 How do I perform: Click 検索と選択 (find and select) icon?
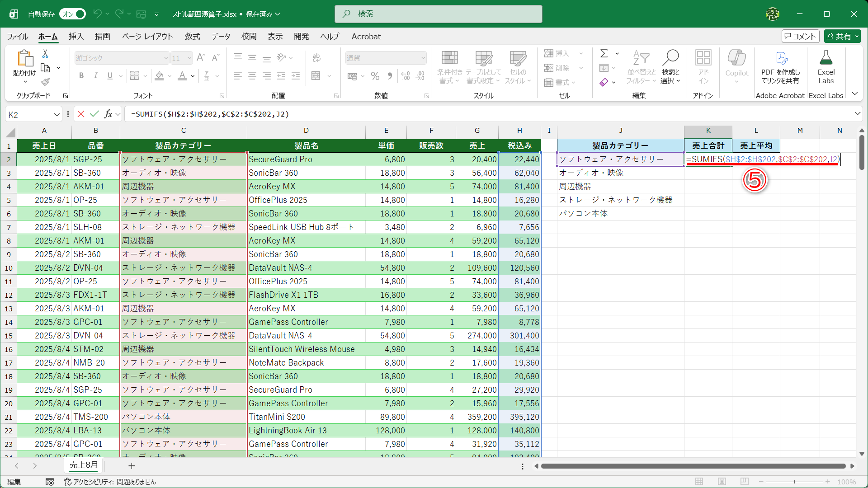pos(671,67)
